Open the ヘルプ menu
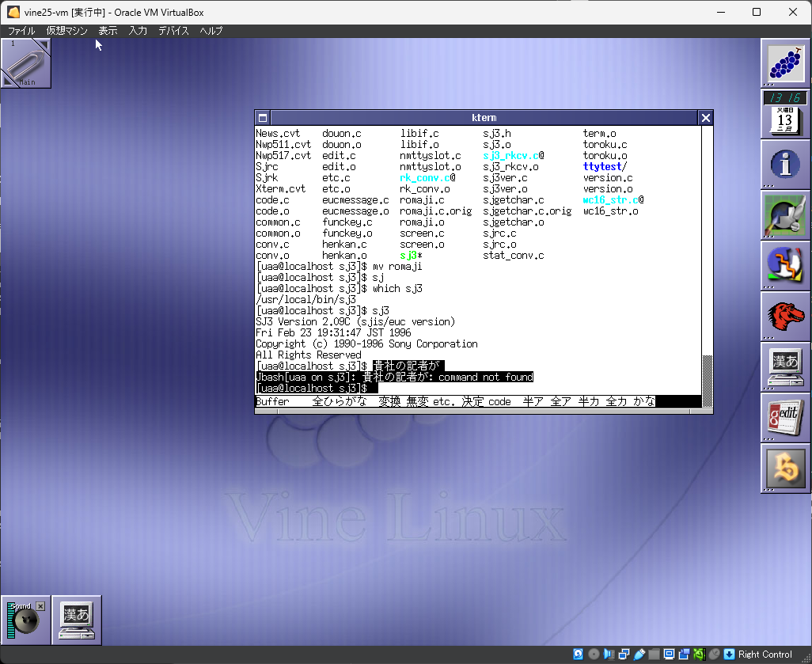Screen dimensions: 812x664 point(211,31)
